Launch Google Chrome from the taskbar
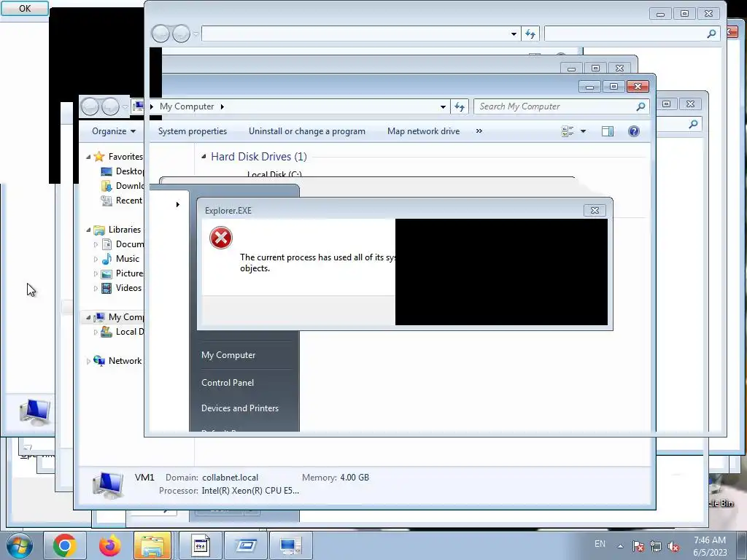This screenshot has width=747, height=560. tap(64, 545)
